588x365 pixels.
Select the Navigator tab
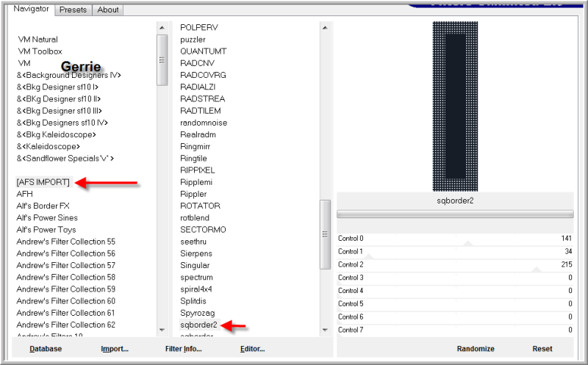[x=31, y=9]
